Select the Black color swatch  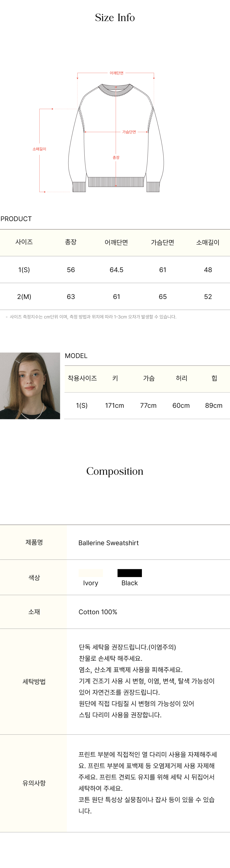tap(129, 573)
